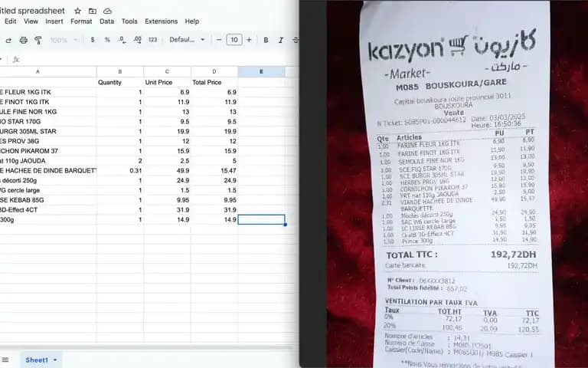Image resolution: width=588 pixels, height=368 pixels.
Task: Click the fx formula bar
Action: click(154, 60)
